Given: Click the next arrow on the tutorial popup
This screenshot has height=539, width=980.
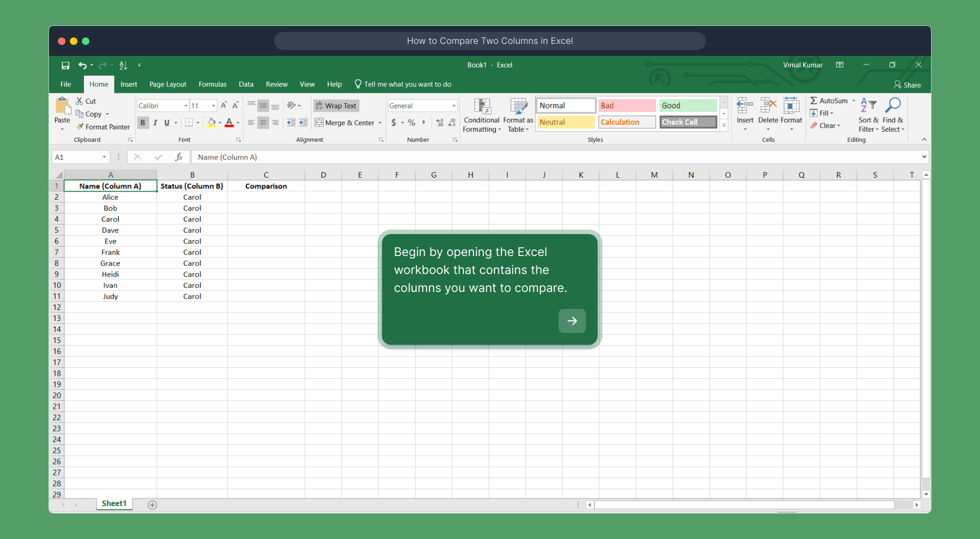Looking at the screenshot, I should point(572,321).
